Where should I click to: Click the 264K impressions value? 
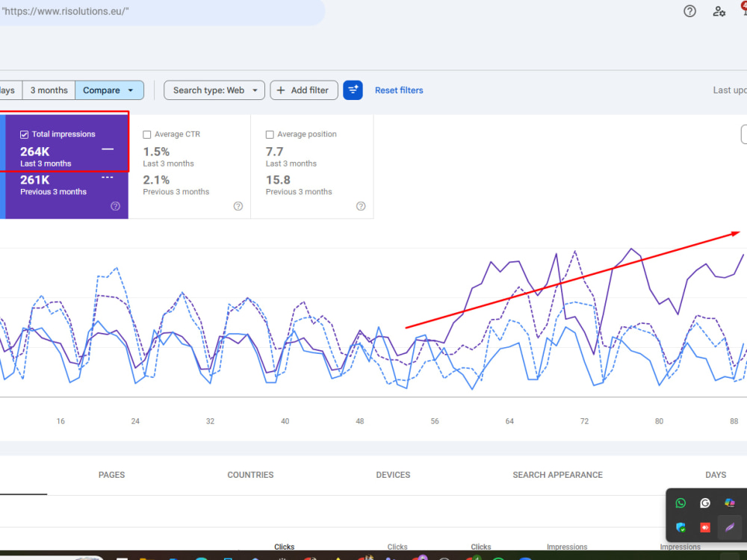[35, 152]
